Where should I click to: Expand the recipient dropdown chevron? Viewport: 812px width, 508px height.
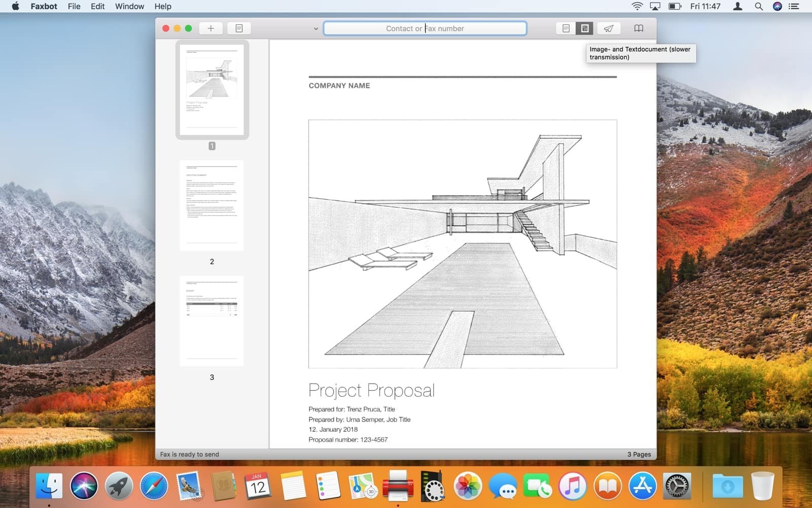click(x=316, y=29)
